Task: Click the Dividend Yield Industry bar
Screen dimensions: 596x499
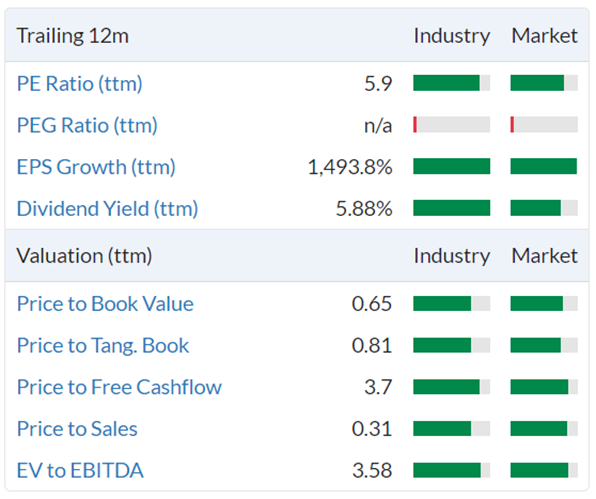Action: coord(452,208)
